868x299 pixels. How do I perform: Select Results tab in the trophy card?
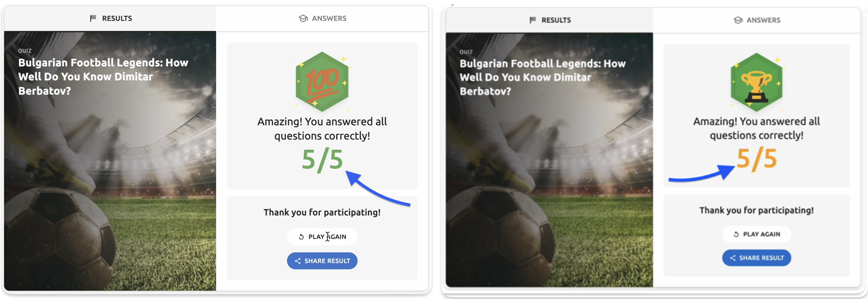click(x=549, y=20)
